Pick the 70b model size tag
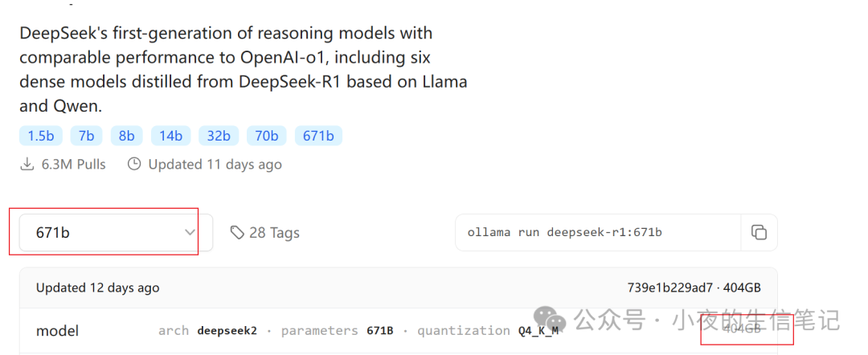Screen dimensions: 868x355 [x=267, y=136]
